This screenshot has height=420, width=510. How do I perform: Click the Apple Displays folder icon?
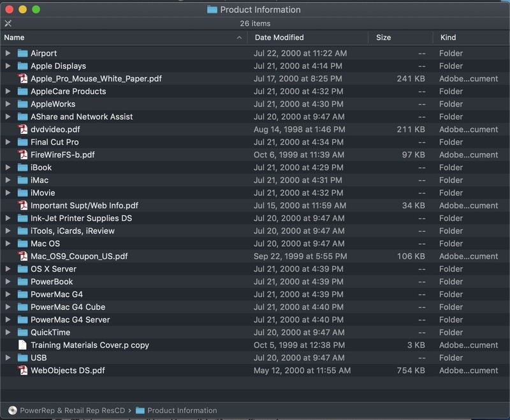point(22,66)
